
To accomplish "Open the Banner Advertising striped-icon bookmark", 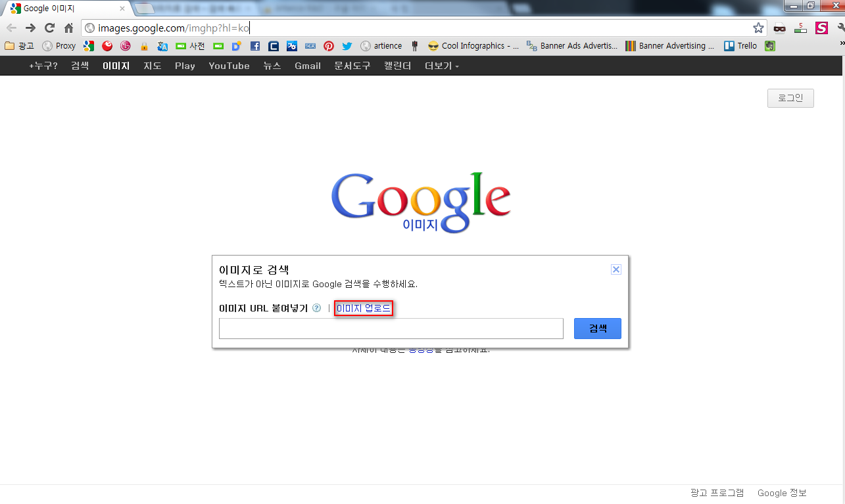I will coord(670,46).
